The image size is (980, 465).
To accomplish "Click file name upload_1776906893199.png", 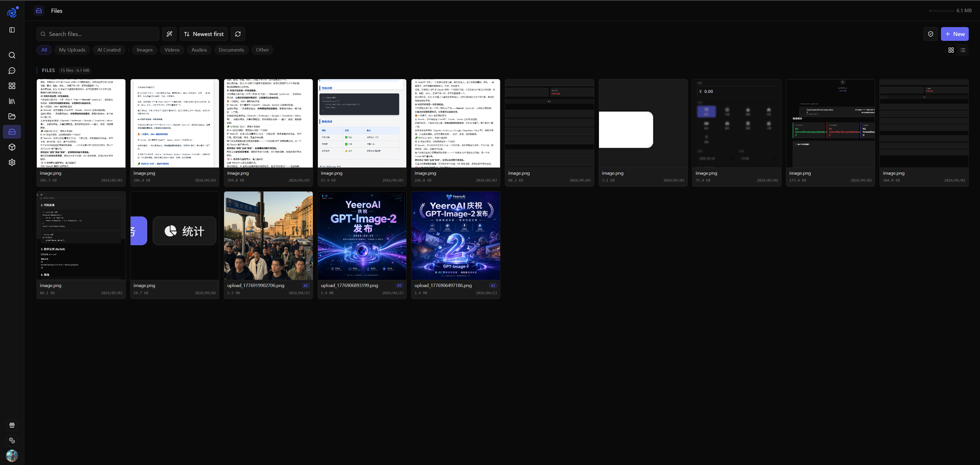I will (349, 285).
